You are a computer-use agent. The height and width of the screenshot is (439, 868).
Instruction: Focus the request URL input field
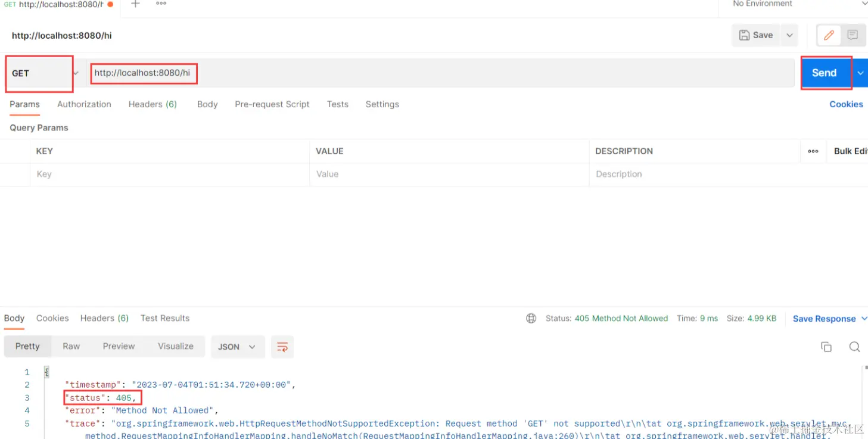(441, 73)
